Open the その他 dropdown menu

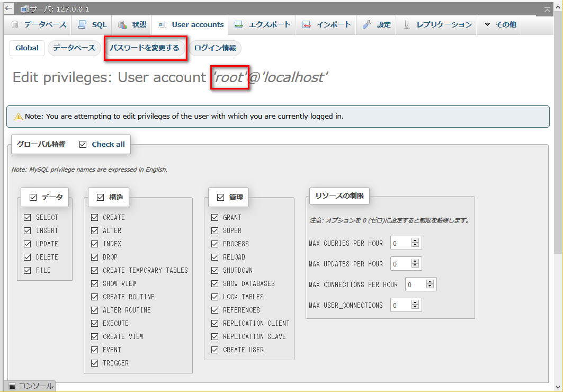(x=500, y=25)
